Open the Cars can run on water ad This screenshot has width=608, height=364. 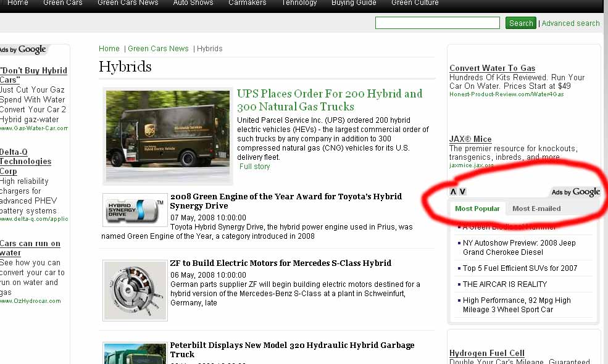tap(30, 248)
